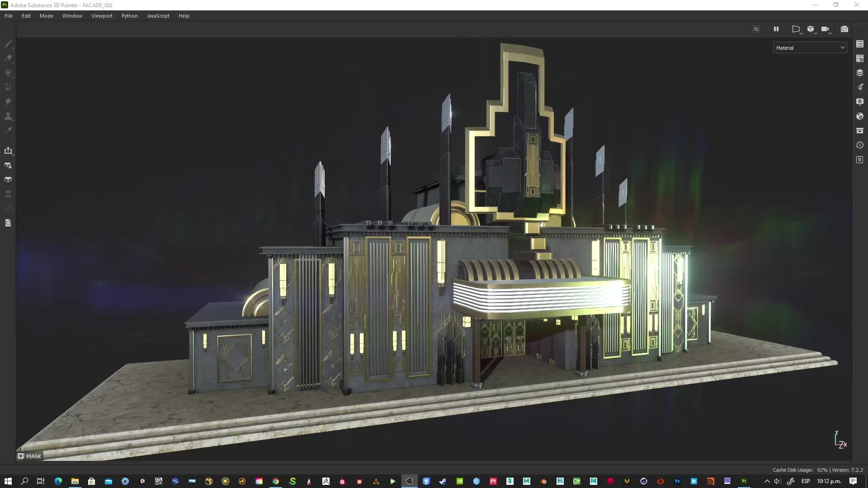Select the Eraser tool
The image size is (868, 488).
coord(8,58)
